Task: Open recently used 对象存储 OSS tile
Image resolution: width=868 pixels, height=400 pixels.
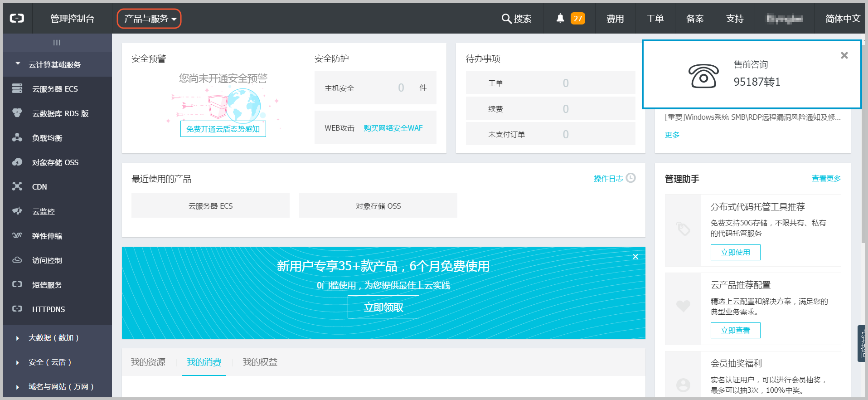Action: point(378,205)
